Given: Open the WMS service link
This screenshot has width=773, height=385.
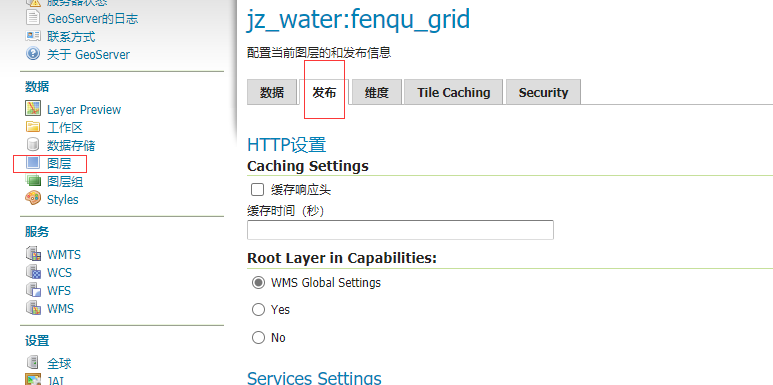Looking at the screenshot, I should click(60, 309).
